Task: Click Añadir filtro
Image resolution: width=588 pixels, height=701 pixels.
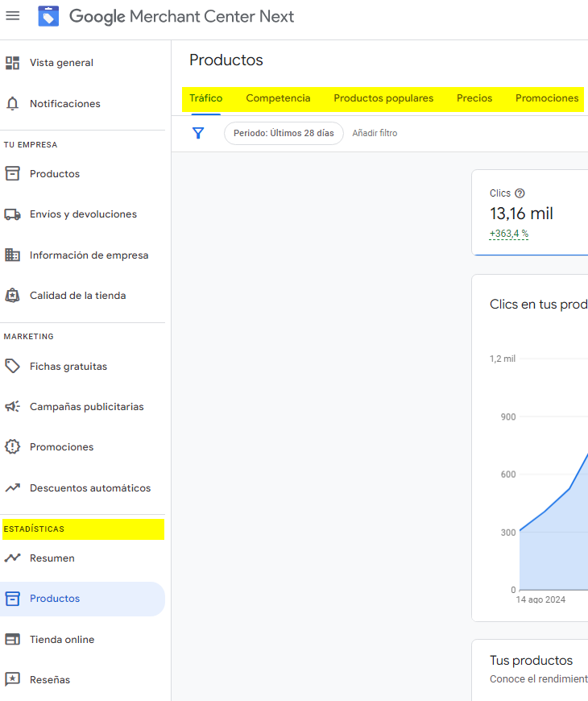Action: pyautogui.click(x=375, y=133)
